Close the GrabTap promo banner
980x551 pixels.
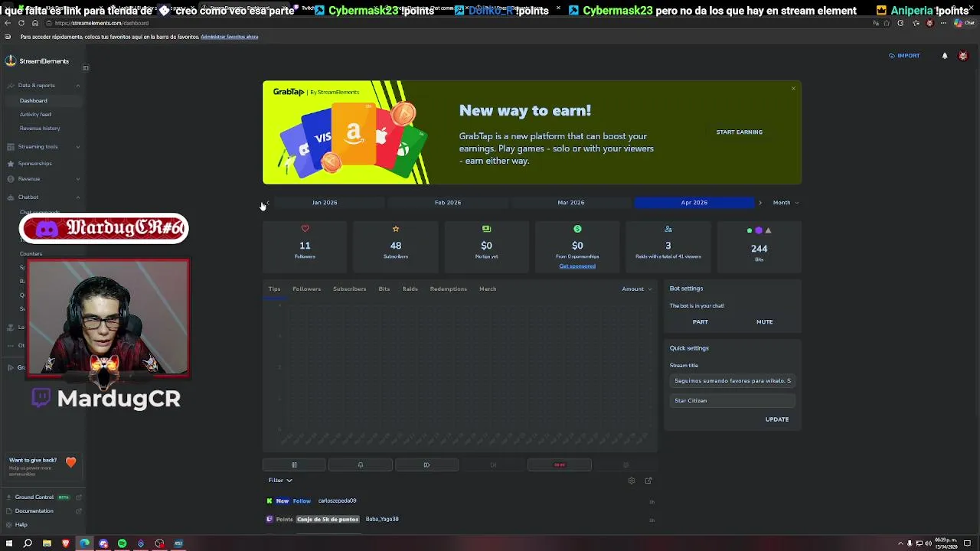point(793,89)
